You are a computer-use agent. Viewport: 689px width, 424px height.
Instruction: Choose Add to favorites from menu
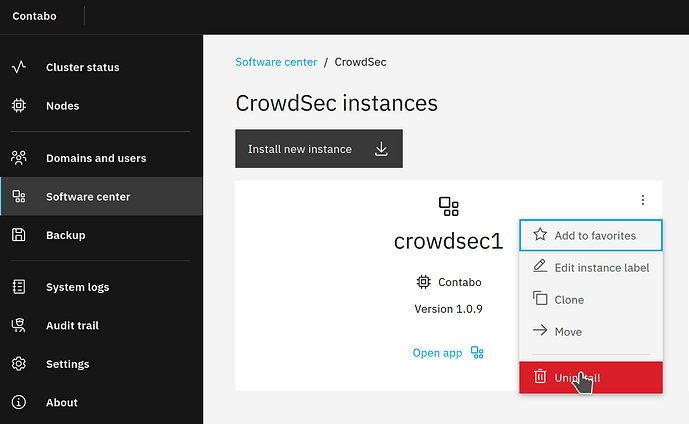pyautogui.click(x=591, y=235)
